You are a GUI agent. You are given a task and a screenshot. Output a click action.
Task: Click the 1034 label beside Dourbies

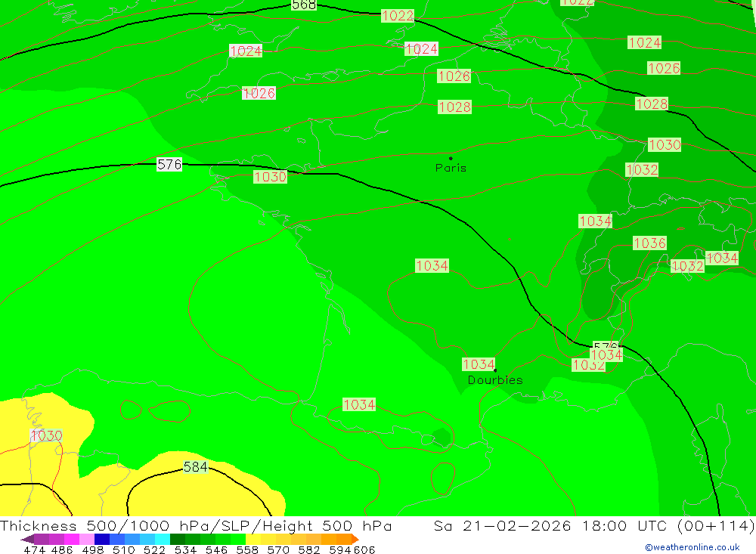(x=479, y=364)
